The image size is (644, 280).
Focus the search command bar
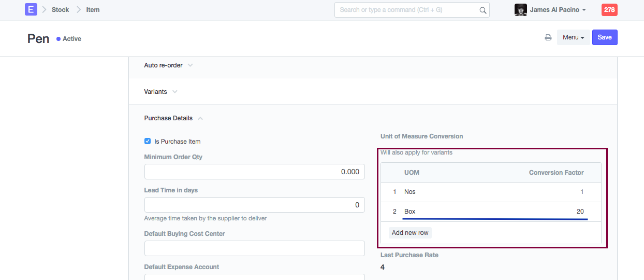(406, 10)
